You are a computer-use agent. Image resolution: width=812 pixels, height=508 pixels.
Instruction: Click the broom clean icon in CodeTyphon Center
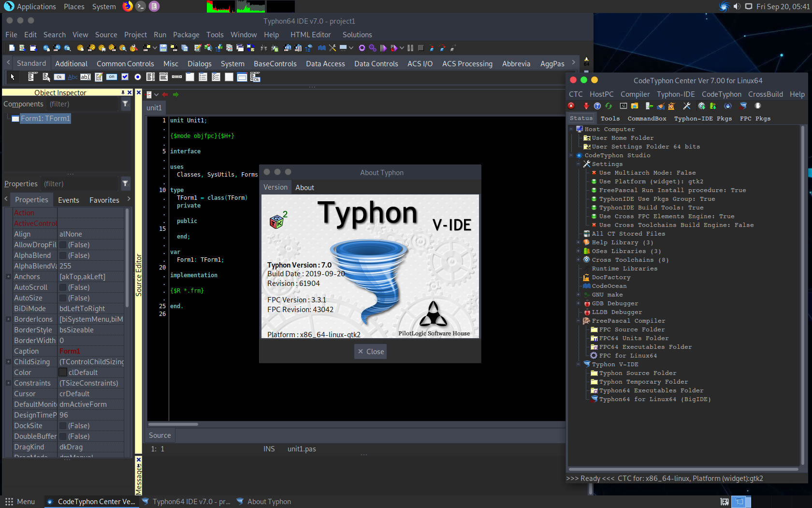[x=661, y=106]
